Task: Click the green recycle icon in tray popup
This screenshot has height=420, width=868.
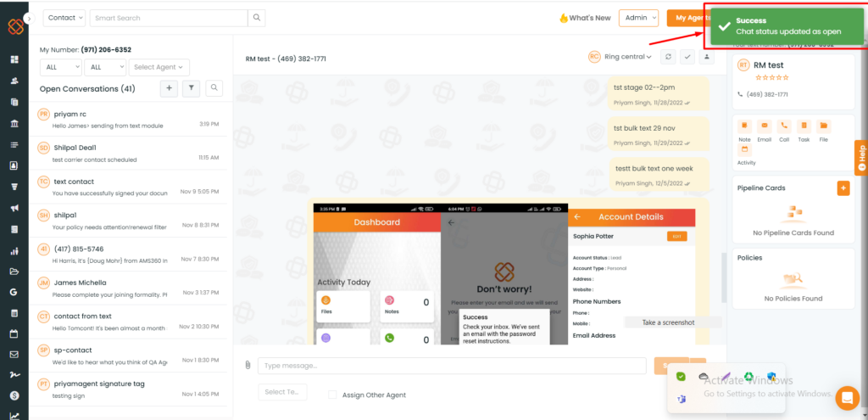Action: tap(749, 376)
